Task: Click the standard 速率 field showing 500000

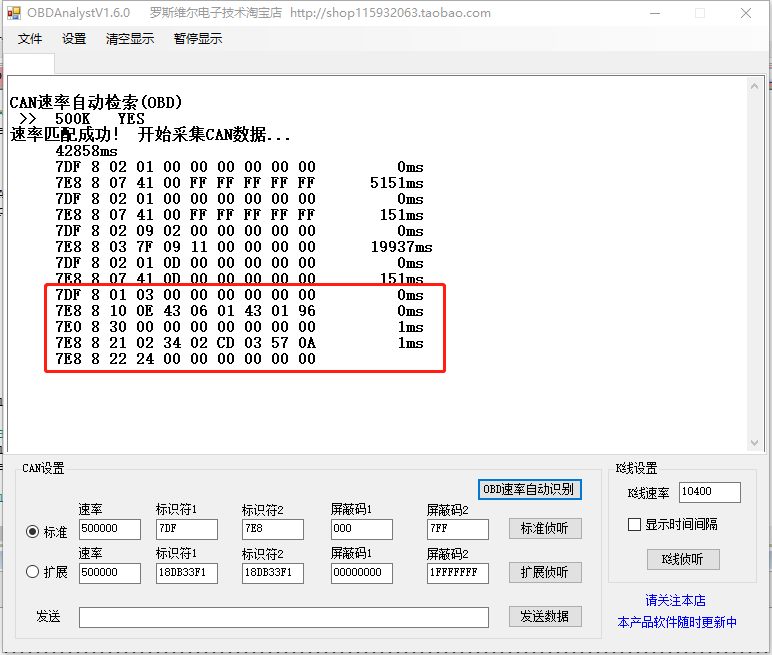Action: [x=110, y=529]
